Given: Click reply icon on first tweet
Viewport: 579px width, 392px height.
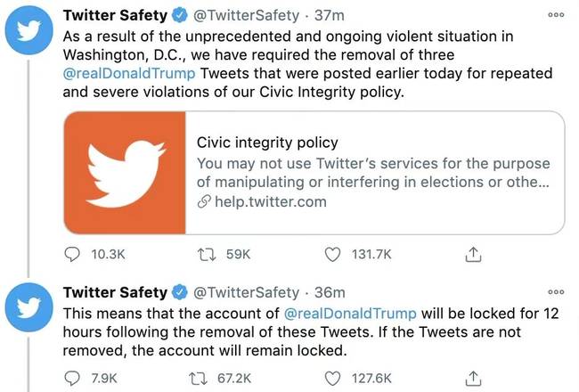Looking at the screenshot, I should point(74,254).
